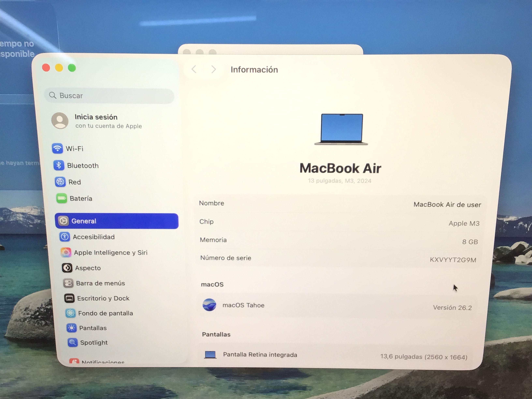Click the Barra de menús icon

(68, 283)
